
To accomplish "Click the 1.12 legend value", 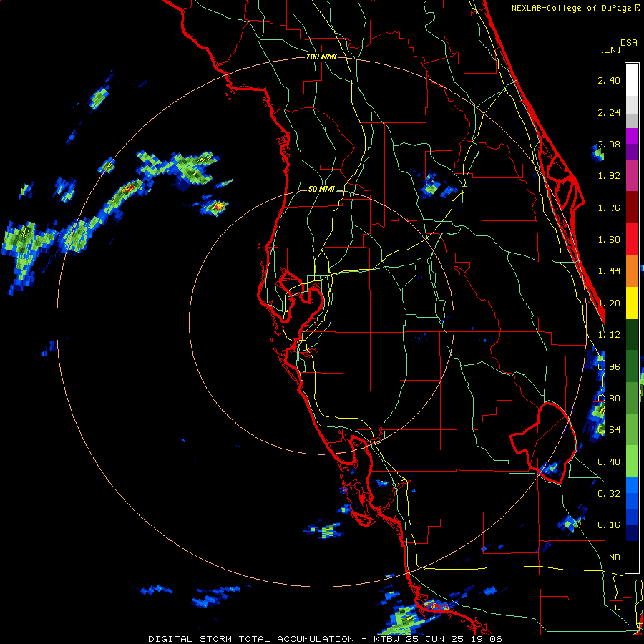I will point(609,335).
